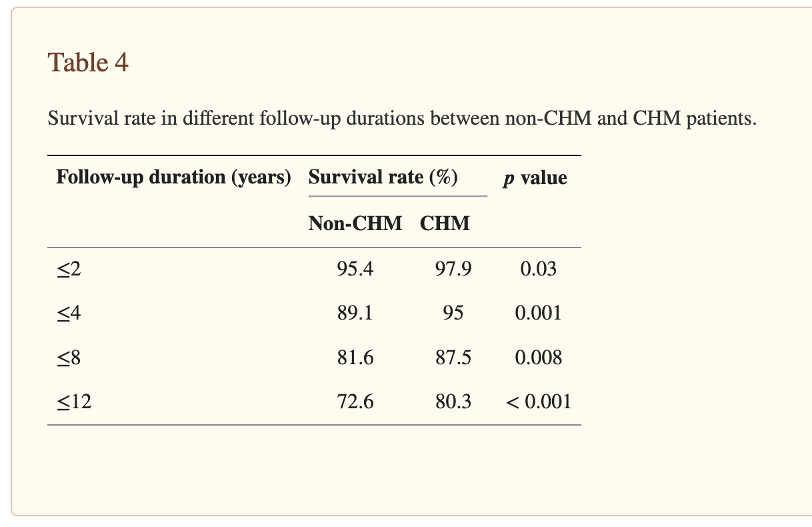This screenshot has height=527, width=812.
Task: Select the Follow-up duration (years) column header
Action: coord(174,177)
